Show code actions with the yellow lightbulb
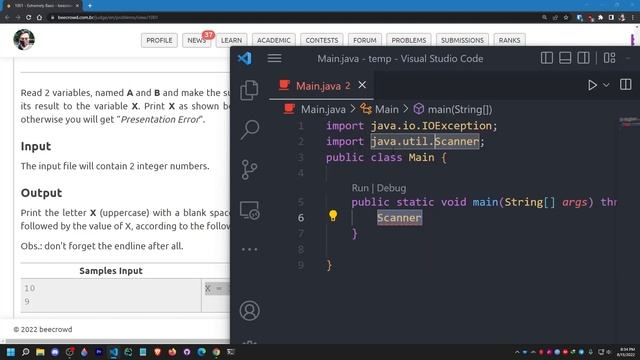Screen dimensions: 640x360 333,216
